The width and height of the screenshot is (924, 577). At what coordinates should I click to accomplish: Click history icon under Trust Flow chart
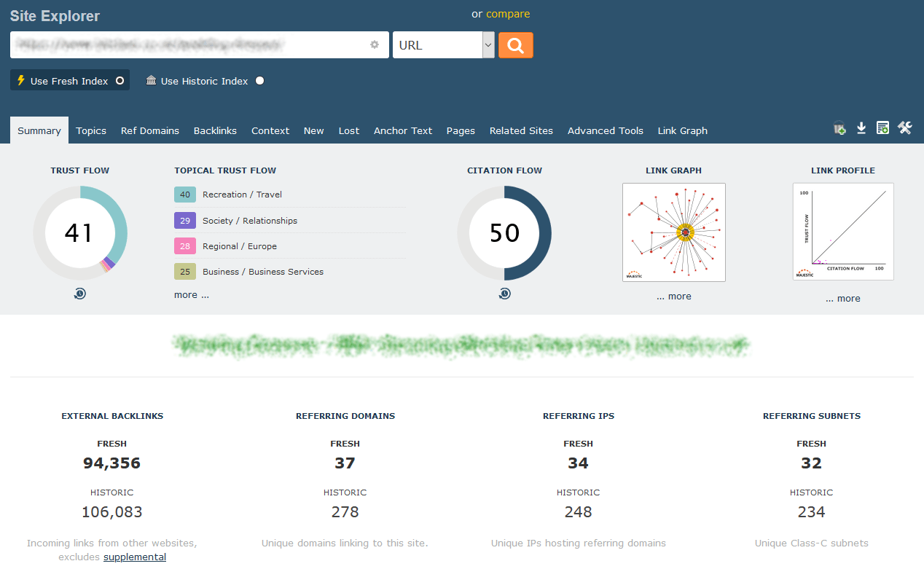(x=80, y=294)
